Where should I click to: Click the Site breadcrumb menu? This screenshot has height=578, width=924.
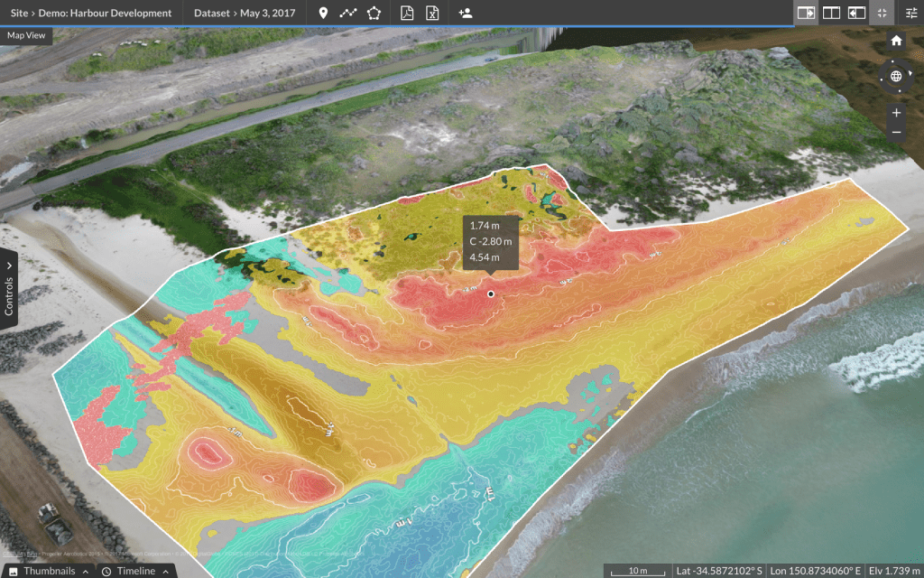point(20,13)
